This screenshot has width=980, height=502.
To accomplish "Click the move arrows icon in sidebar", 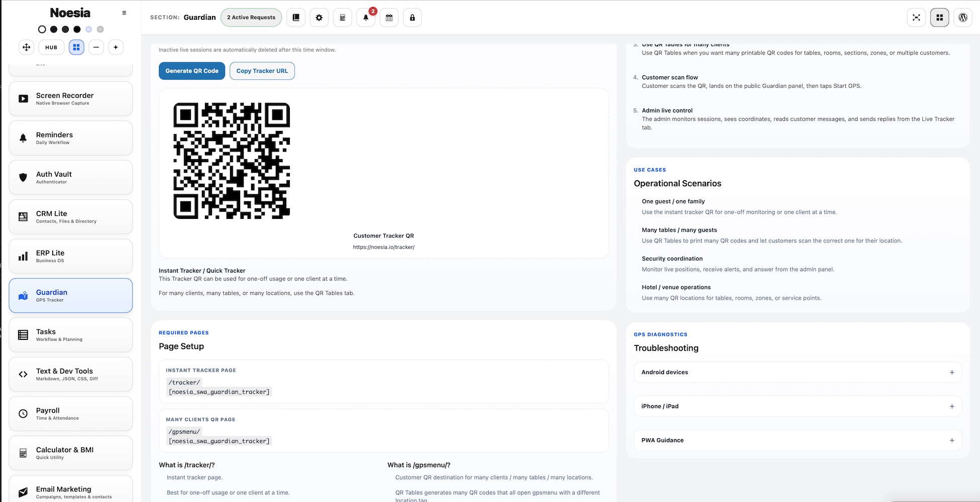I will 26,47.
